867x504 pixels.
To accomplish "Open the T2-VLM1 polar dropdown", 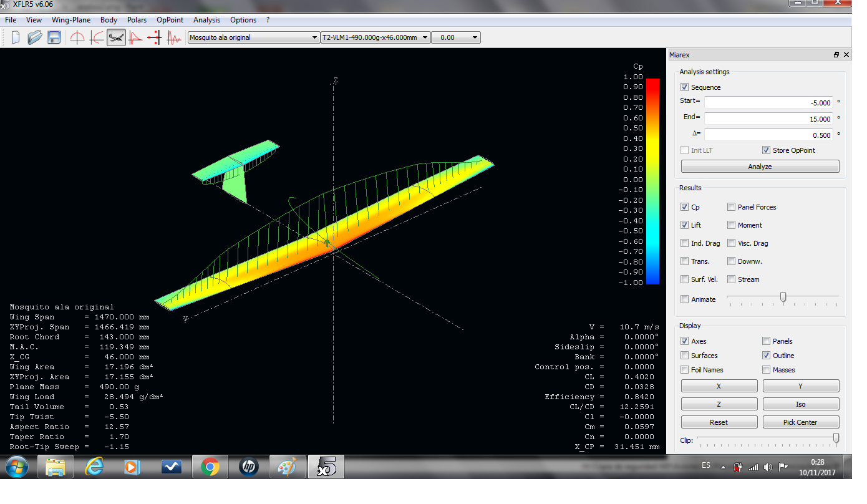I will [x=425, y=37].
